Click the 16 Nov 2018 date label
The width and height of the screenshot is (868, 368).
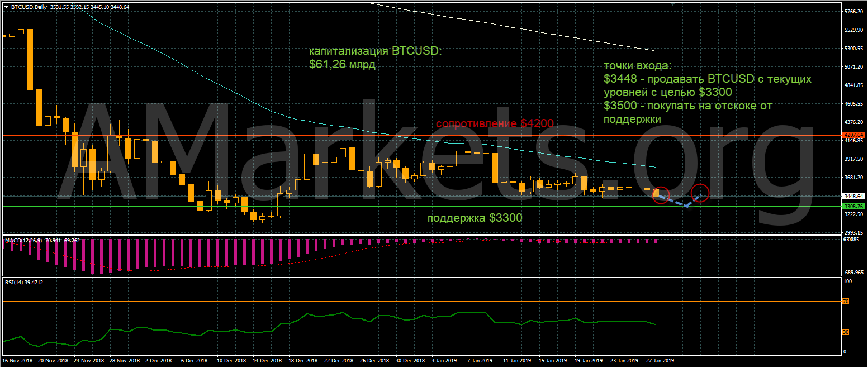pos(18,361)
